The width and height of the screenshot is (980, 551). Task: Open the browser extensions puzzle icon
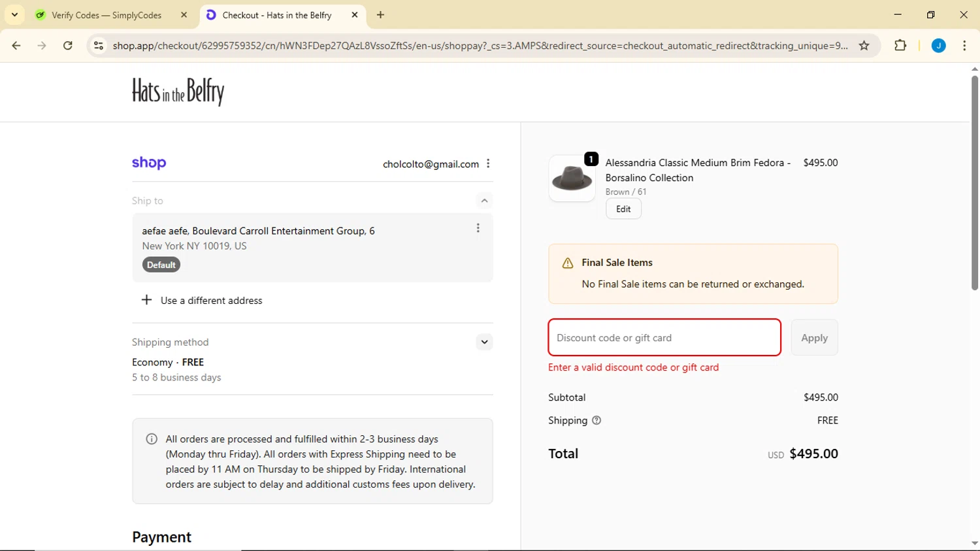pyautogui.click(x=900, y=46)
